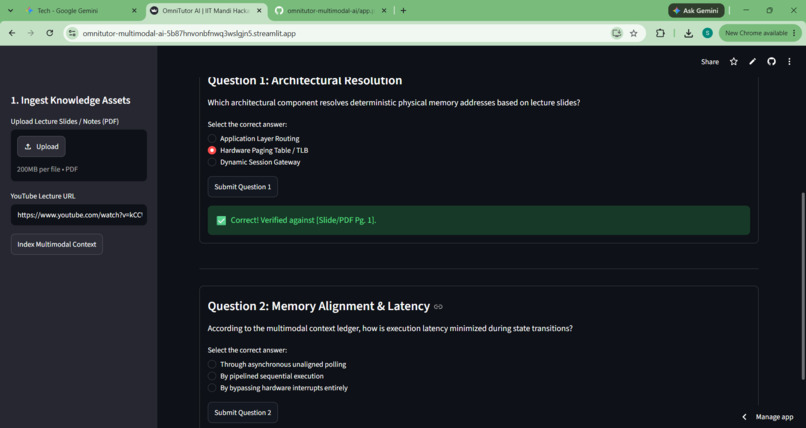Close the Tech - Google Gemini tab

[x=134, y=10]
